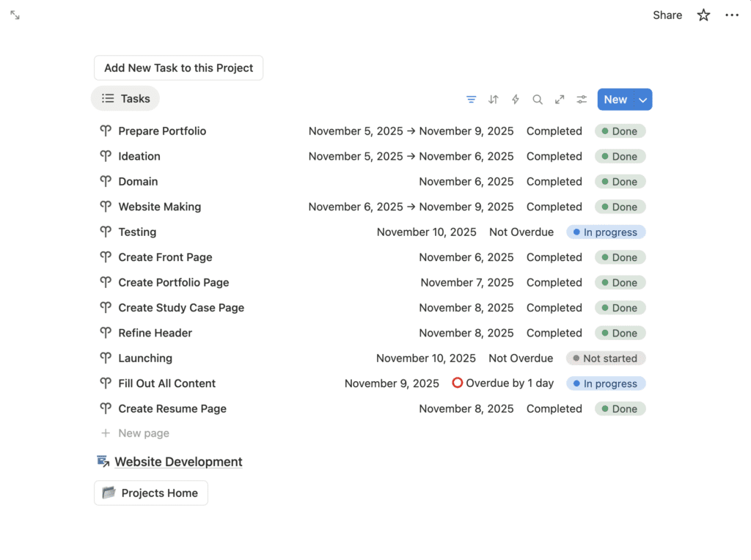751x560 pixels.
Task: Click the Add New Task to this Project button
Action: coord(178,68)
